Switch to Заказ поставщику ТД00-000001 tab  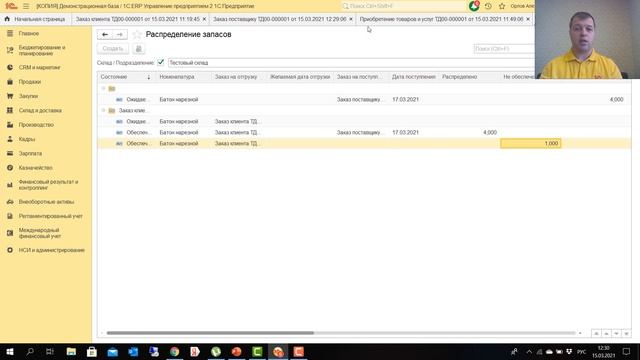click(x=279, y=19)
